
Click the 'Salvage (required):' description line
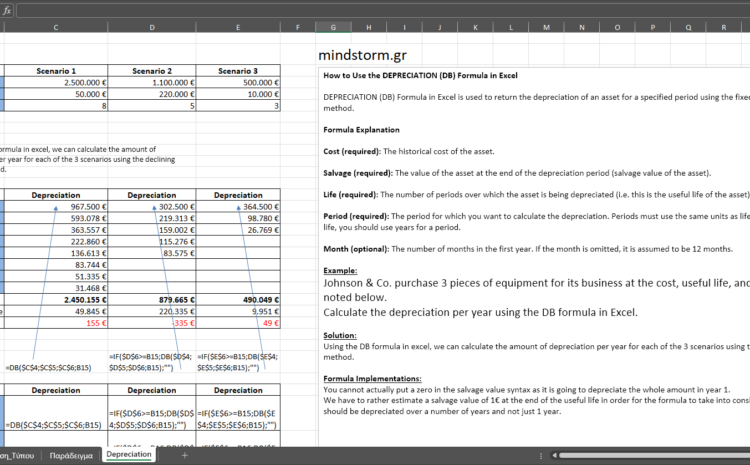tap(517, 173)
